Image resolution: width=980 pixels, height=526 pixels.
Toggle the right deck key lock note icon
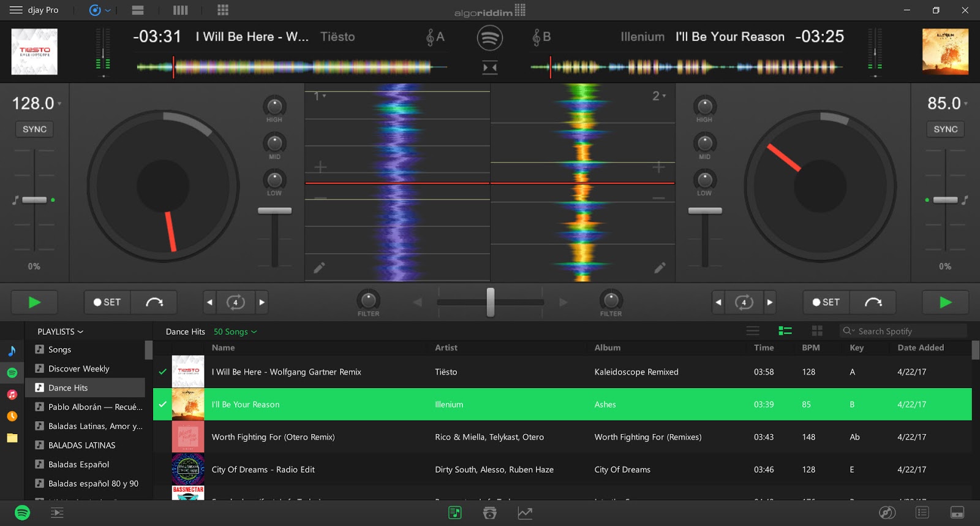click(x=965, y=200)
